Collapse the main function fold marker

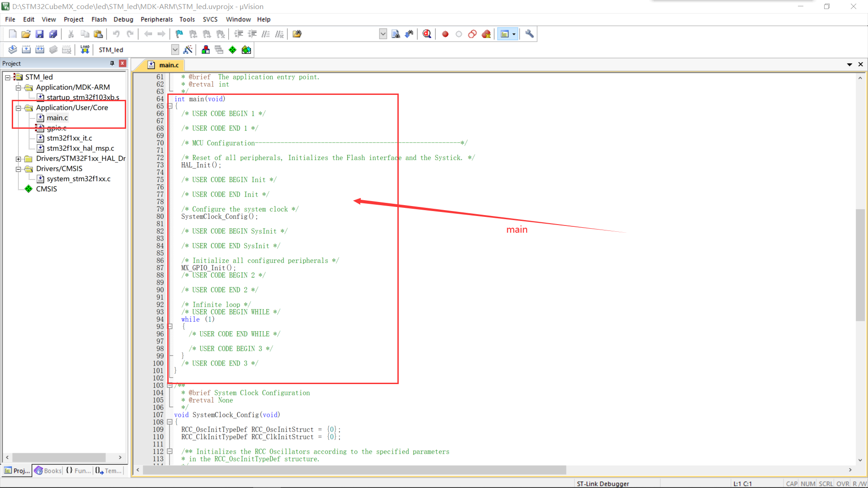point(170,106)
